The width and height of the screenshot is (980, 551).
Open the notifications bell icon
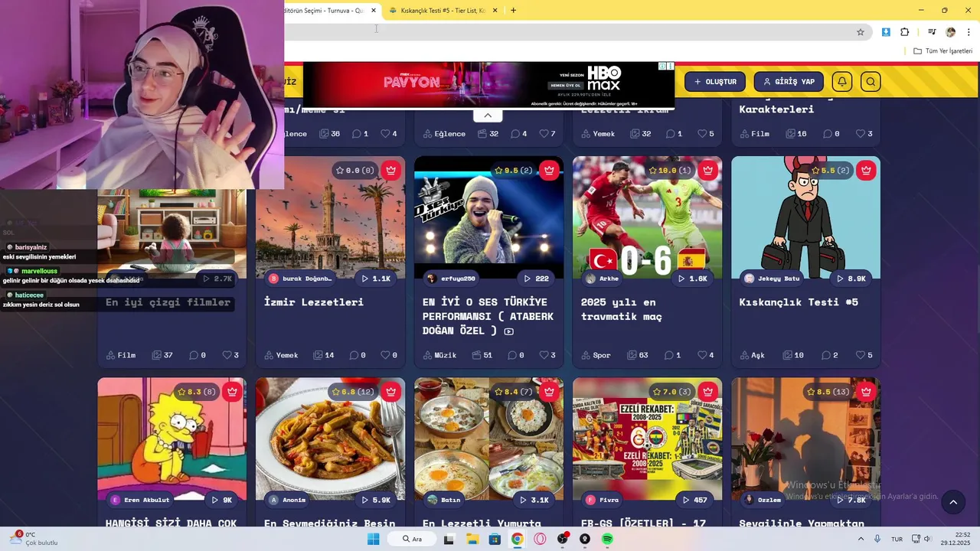pyautogui.click(x=842, y=82)
